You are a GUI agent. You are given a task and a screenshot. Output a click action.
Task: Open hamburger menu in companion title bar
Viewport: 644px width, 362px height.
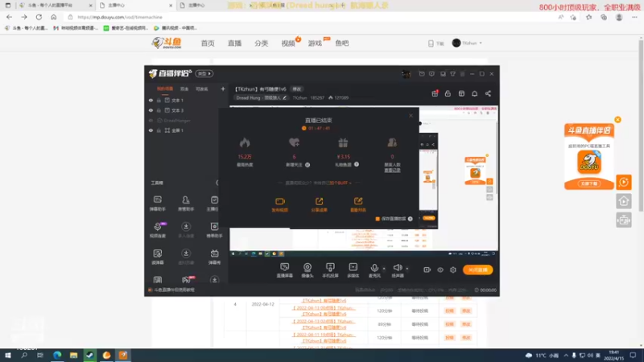click(462, 74)
